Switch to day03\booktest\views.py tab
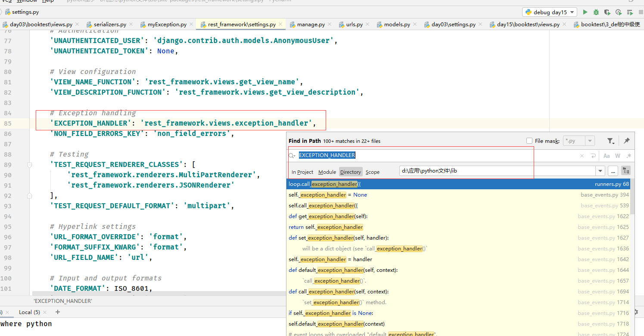The image size is (644, 336). tap(41, 25)
